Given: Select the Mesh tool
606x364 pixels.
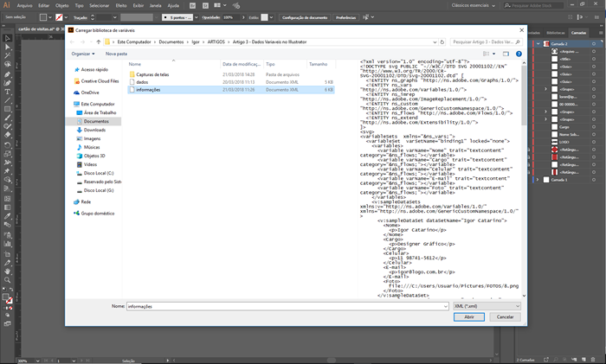Looking at the screenshot, I should pyautogui.click(x=7, y=199).
